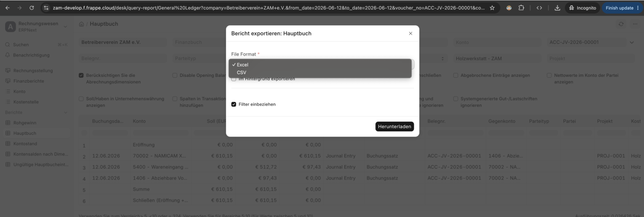Click the Konto filter field
The width and height of the screenshot is (644, 217).
coord(497,42)
